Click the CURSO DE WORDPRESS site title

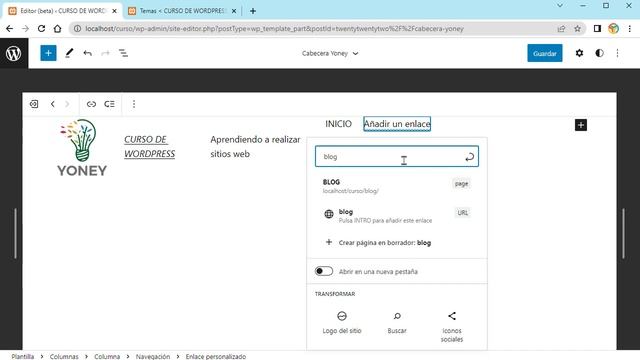[150, 147]
